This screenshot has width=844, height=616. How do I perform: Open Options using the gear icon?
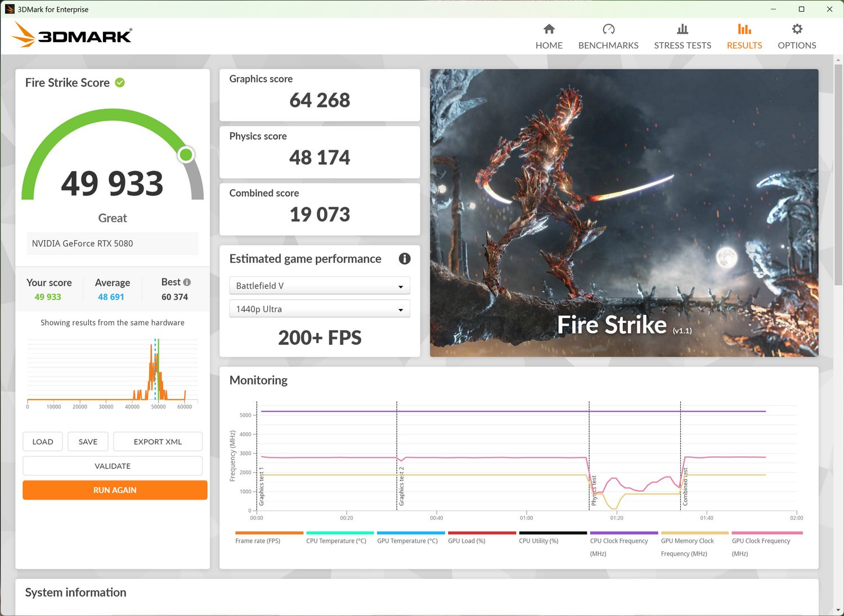tap(797, 29)
